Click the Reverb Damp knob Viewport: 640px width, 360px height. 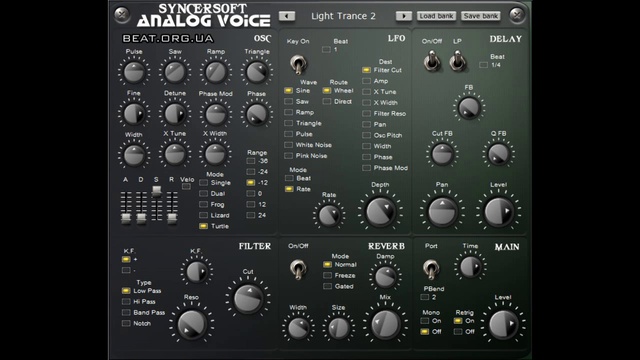[x=385, y=277]
